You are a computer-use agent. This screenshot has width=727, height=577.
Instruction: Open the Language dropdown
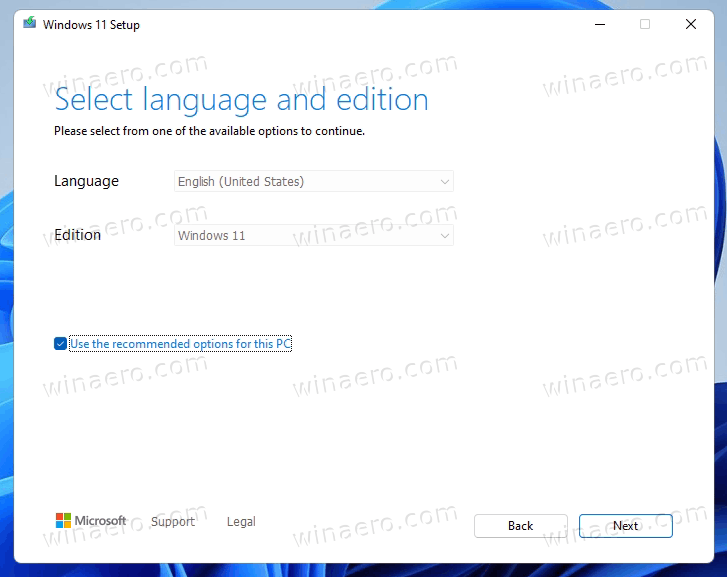click(x=314, y=181)
